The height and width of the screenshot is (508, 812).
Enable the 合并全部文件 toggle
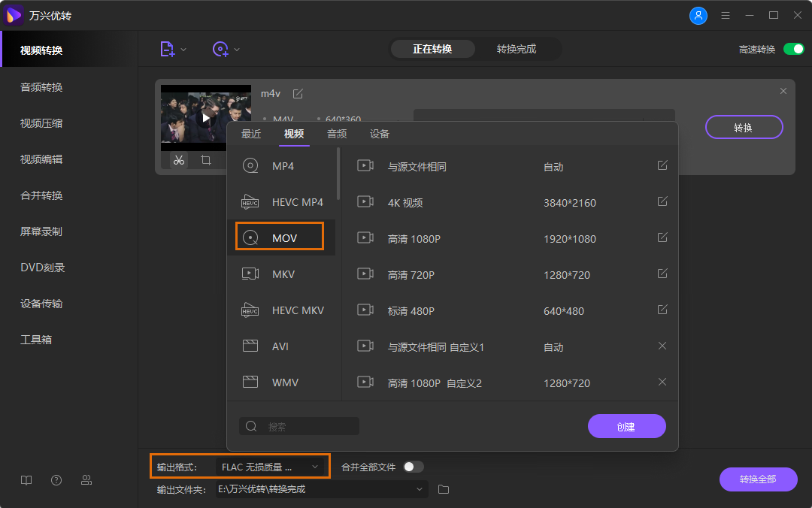coord(412,466)
